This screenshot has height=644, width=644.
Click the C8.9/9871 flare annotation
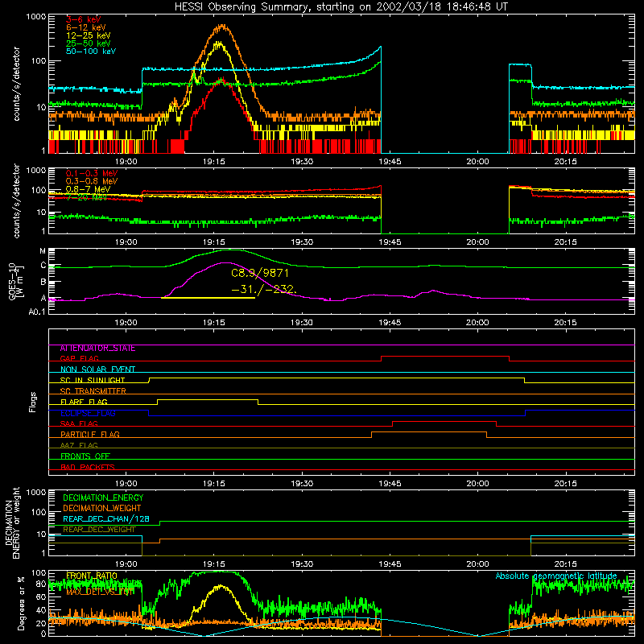click(260, 273)
